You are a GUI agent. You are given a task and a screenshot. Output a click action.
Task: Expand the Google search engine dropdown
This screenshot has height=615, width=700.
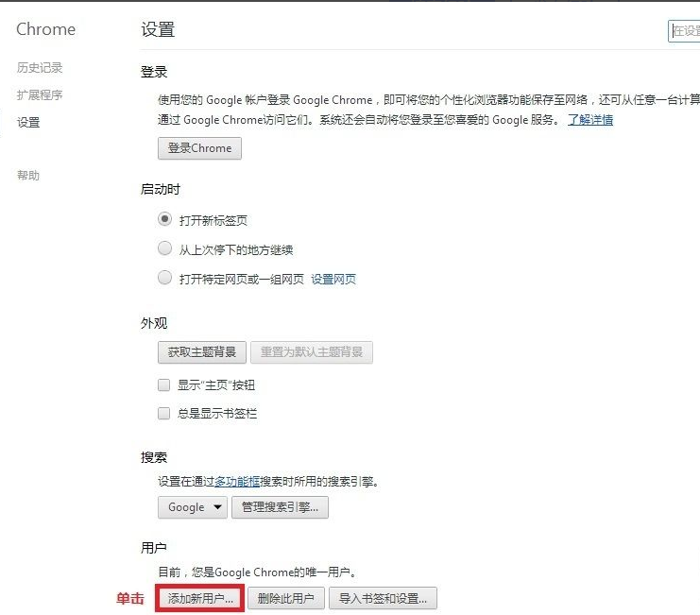[193, 507]
